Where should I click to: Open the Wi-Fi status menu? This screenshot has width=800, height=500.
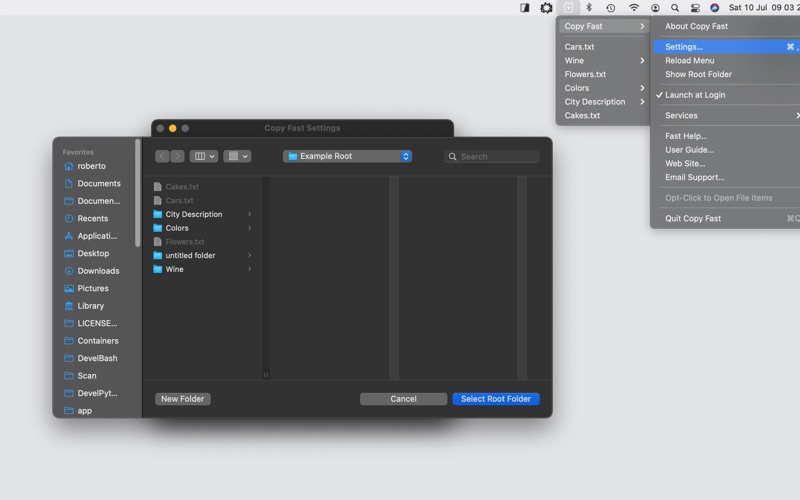click(633, 8)
